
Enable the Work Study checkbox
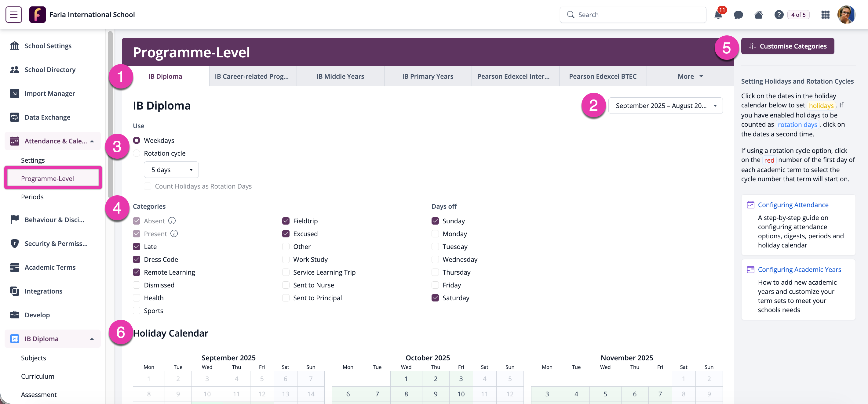click(x=286, y=259)
